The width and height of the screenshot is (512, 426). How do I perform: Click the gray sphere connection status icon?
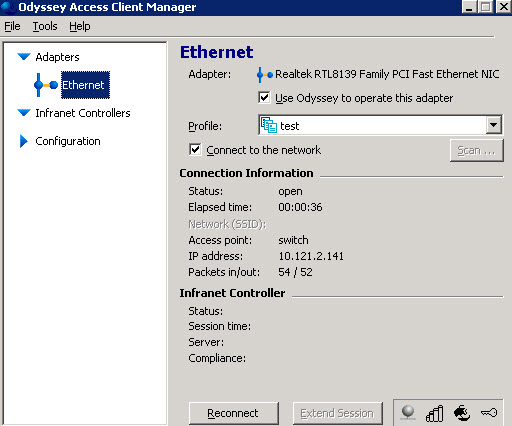[408, 413]
